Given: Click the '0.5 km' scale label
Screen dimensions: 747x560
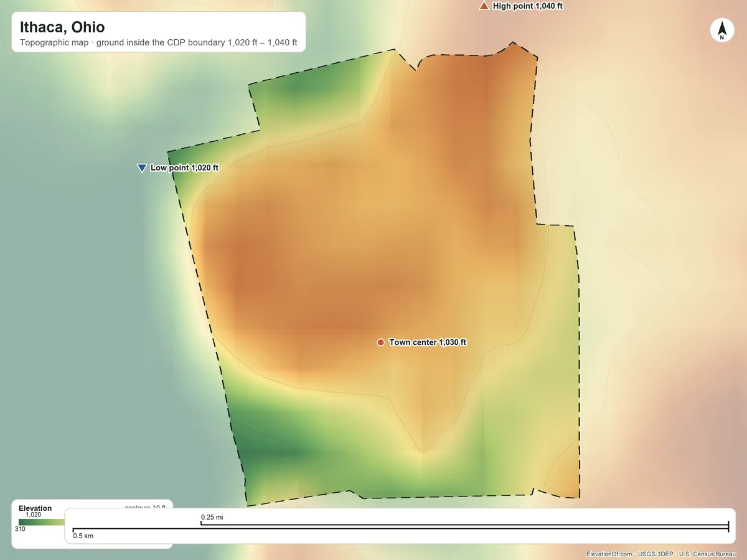Looking at the screenshot, I should coord(83,536).
